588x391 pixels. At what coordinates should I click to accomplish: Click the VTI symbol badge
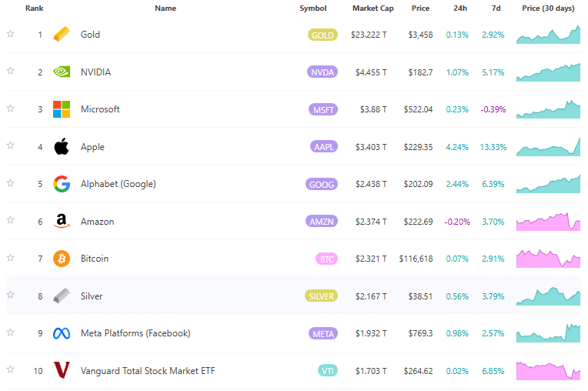[x=328, y=371]
